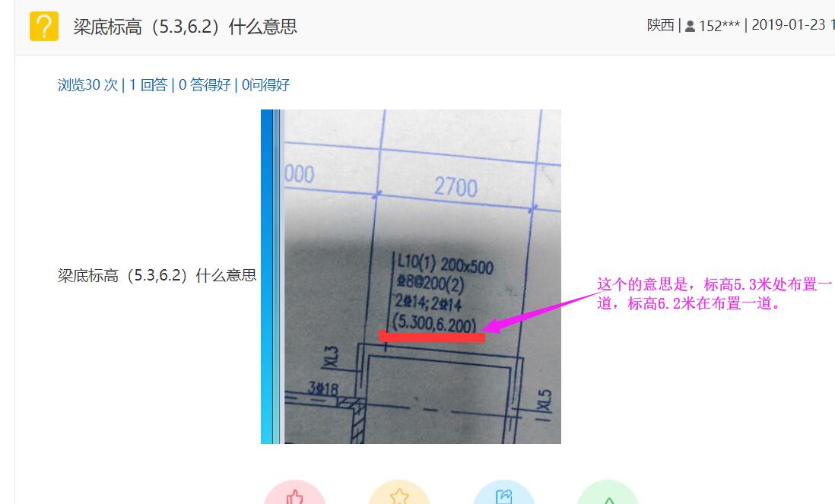This screenshot has width=835, height=504.
Task: Click the post date 2019-01-23
Action: pyautogui.click(x=788, y=25)
